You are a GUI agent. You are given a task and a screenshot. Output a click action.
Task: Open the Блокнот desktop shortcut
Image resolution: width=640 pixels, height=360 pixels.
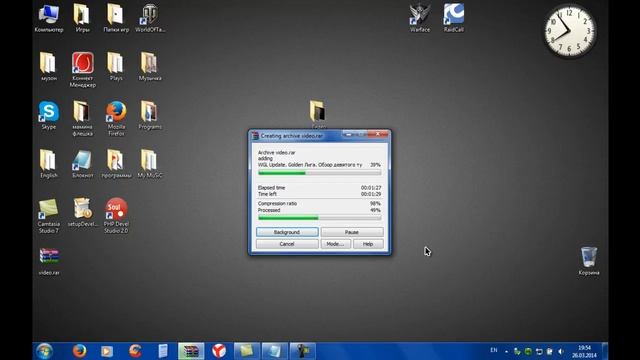pyautogui.click(x=82, y=164)
